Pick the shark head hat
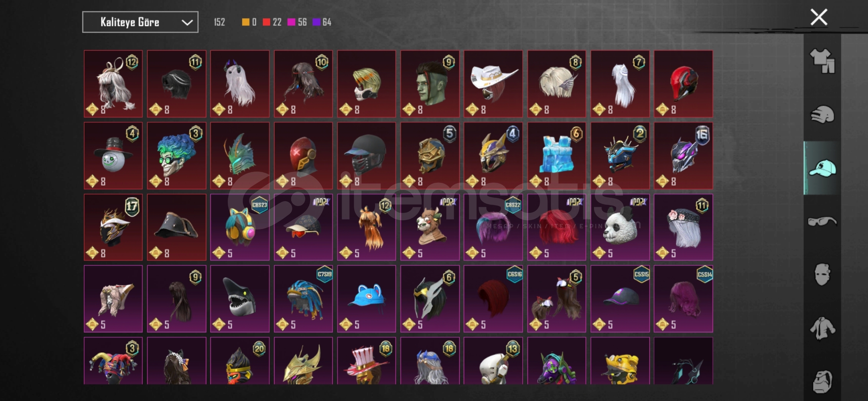Image resolution: width=868 pixels, height=401 pixels. click(x=240, y=299)
